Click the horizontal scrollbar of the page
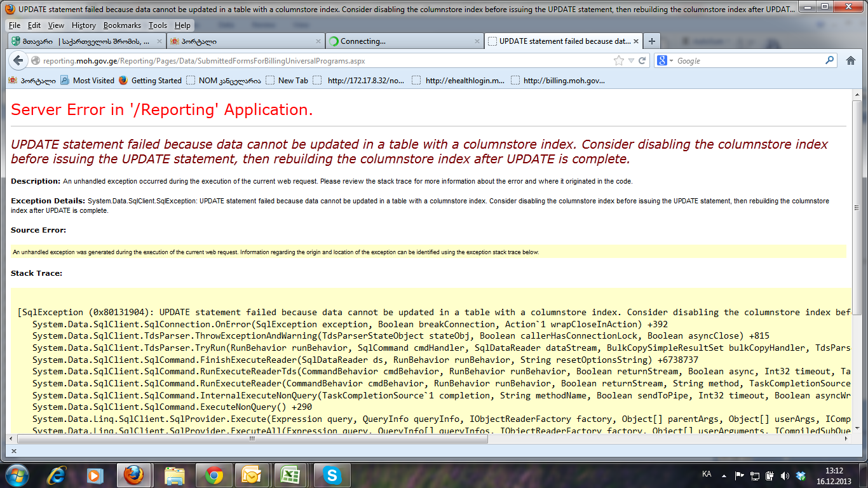The image size is (868, 488). click(x=252, y=438)
